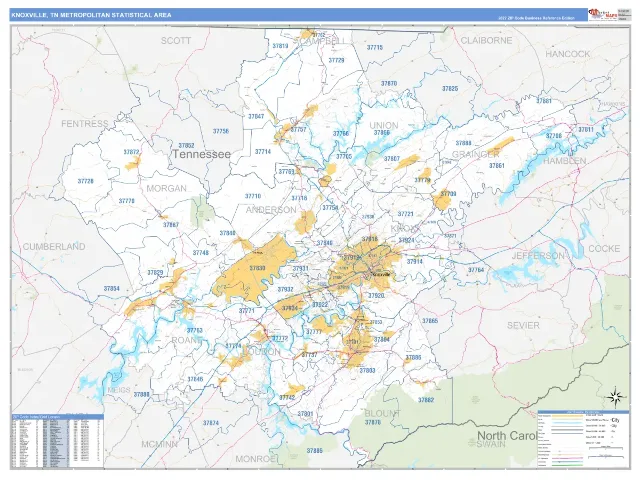Select the HANCOCK county label
The width and height of the screenshot is (640, 480).
pyautogui.click(x=568, y=54)
